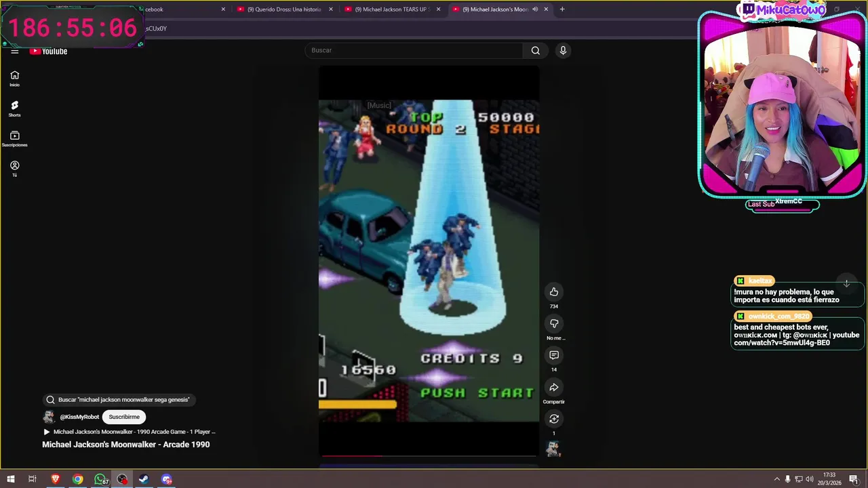Switch to the Facebook tab
The image size is (868, 488).
tap(183, 9)
